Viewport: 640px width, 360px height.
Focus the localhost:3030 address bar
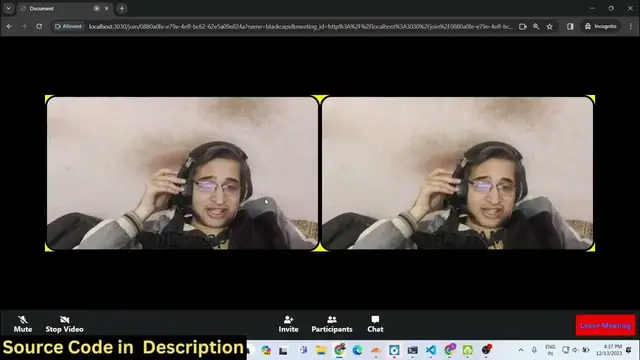coord(300,27)
